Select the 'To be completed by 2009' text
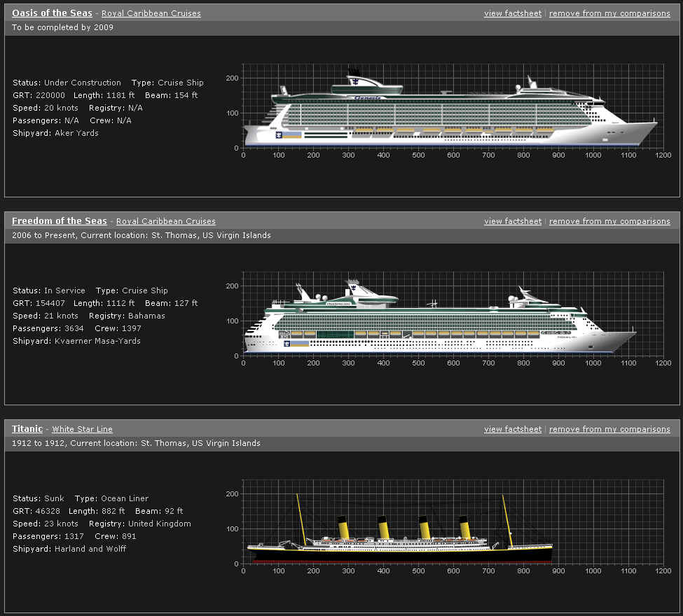Image resolution: width=683 pixels, height=616 pixels. pyautogui.click(x=62, y=27)
